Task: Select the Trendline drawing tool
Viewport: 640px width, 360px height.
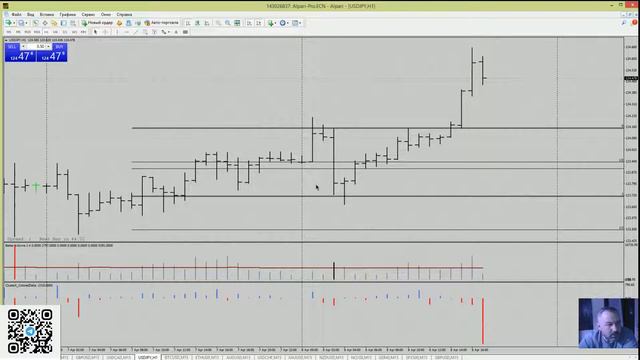Action: (136, 32)
